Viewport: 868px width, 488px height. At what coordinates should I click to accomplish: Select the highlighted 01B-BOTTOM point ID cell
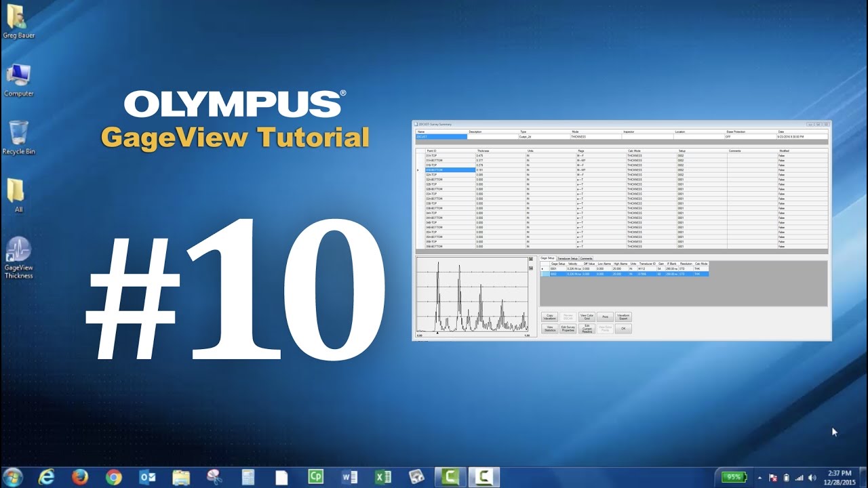450,170
